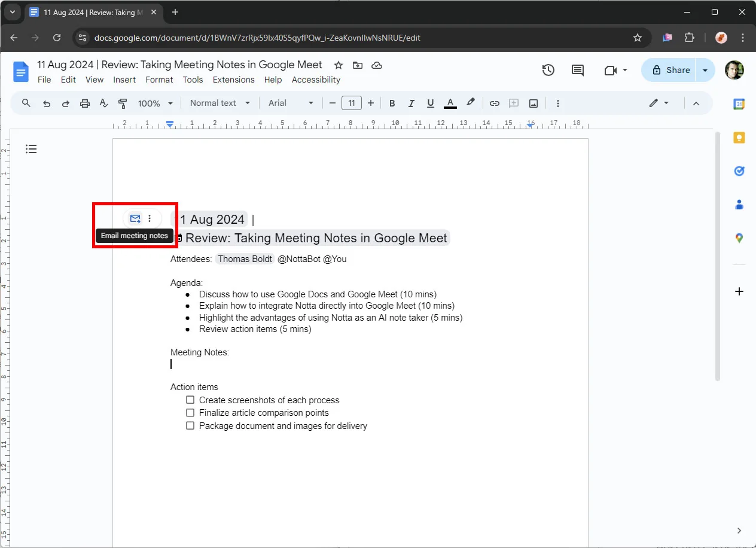Open more toolbar options
The height and width of the screenshot is (548, 756).
click(x=557, y=103)
